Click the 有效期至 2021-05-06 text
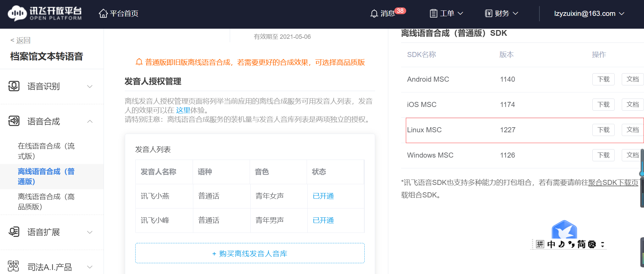Viewport: 644px width, 274px height. [x=282, y=37]
